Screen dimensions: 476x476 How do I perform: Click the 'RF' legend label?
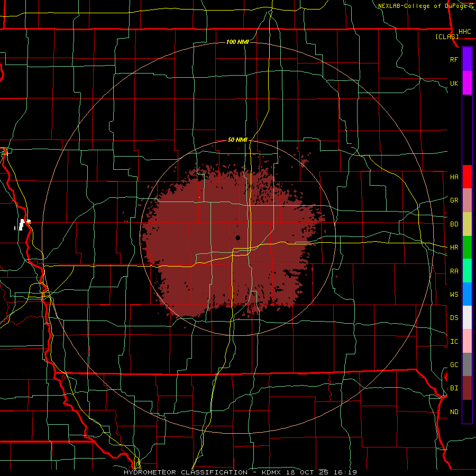click(x=454, y=59)
